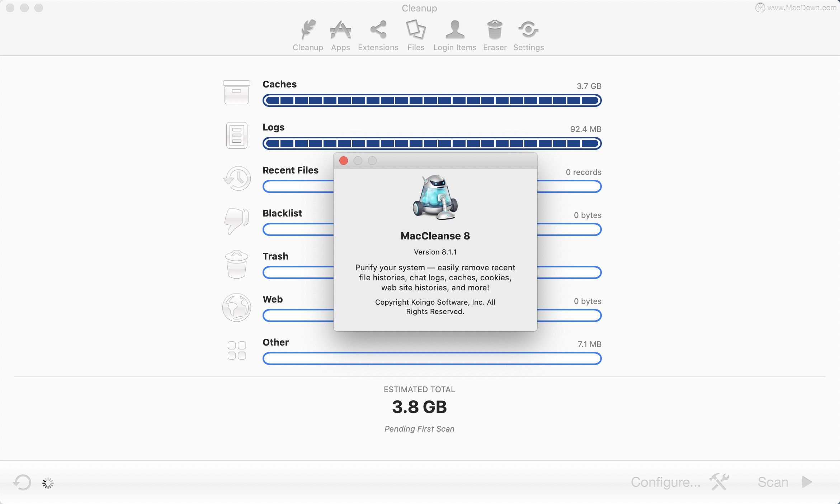Click the Scan button label

pos(773,482)
